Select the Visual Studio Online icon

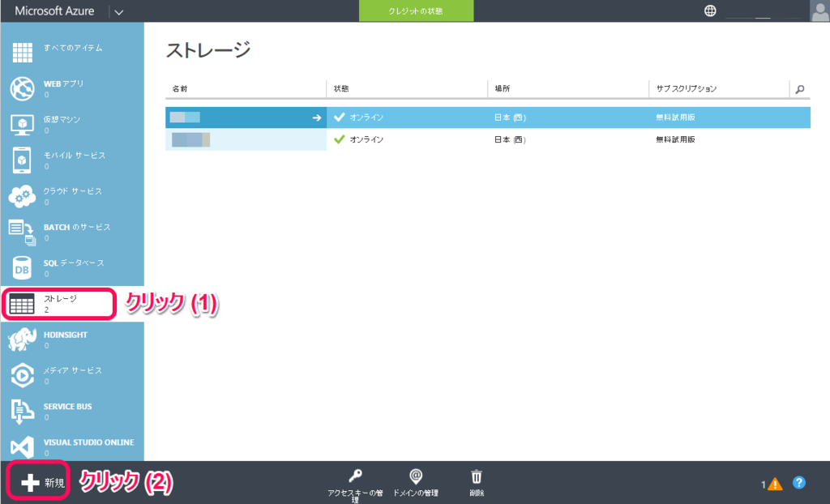coord(22,447)
